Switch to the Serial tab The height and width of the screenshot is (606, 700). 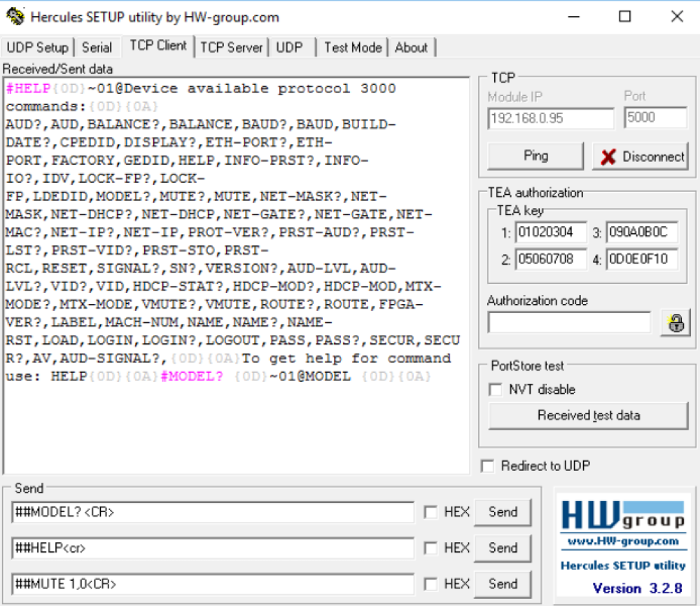(x=97, y=48)
